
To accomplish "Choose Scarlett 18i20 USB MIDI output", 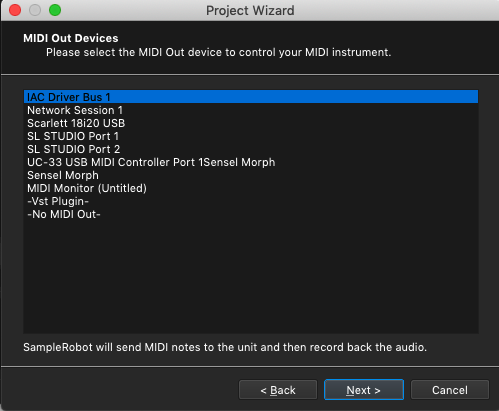I will tap(251, 123).
